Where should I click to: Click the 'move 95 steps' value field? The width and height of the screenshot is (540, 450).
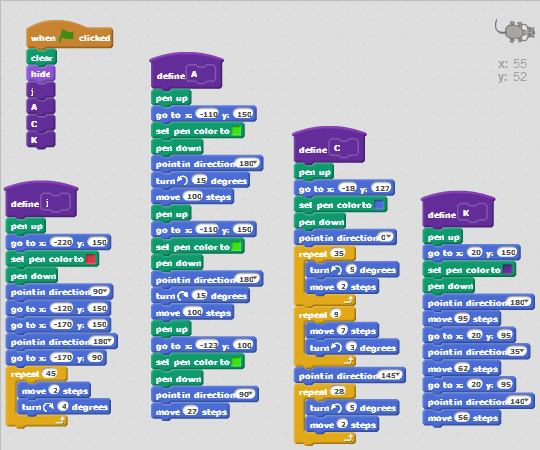[463, 319]
